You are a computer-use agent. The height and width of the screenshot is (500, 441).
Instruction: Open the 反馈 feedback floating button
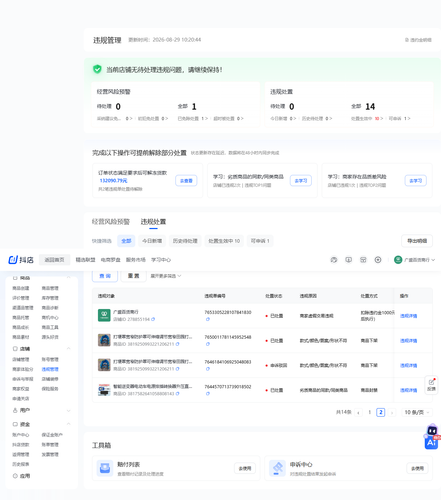pos(431,385)
